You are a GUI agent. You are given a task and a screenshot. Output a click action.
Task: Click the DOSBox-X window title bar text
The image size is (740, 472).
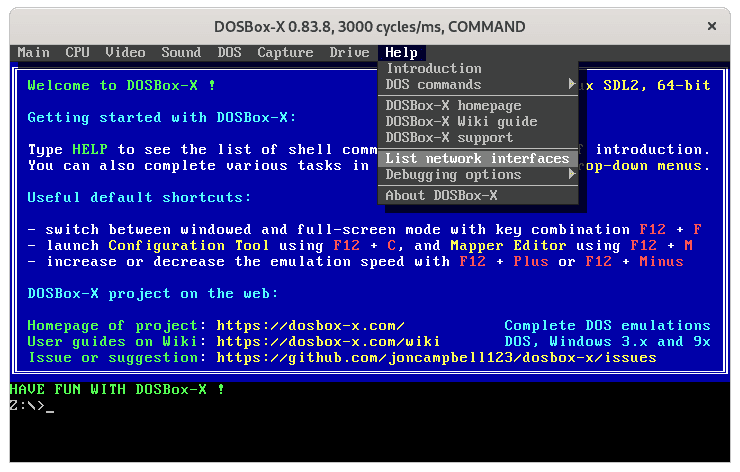(x=370, y=27)
